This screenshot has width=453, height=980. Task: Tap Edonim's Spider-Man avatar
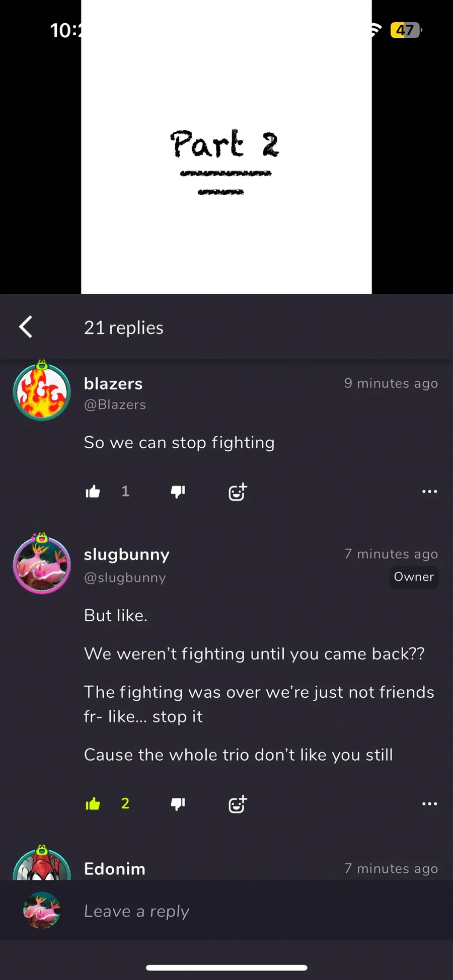pyautogui.click(x=42, y=863)
